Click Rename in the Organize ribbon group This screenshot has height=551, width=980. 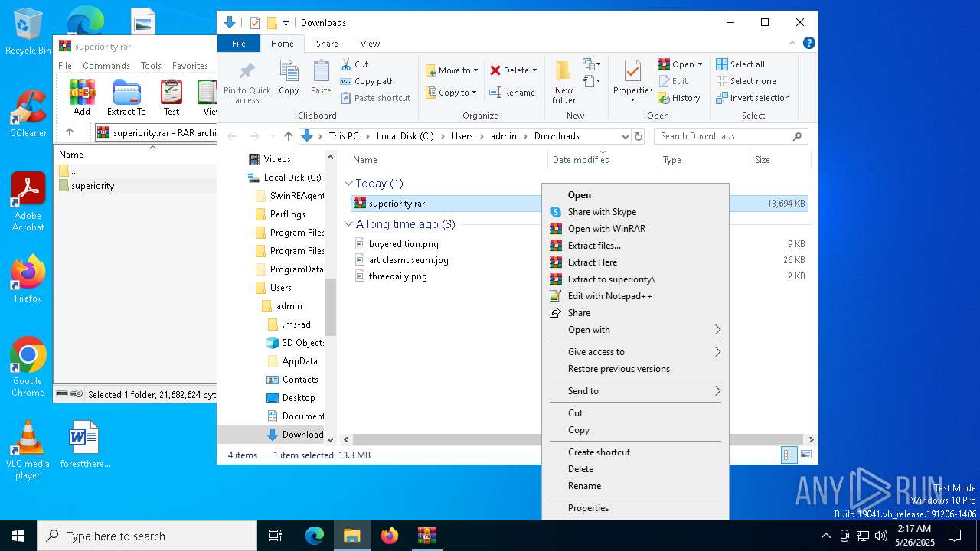click(512, 93)
